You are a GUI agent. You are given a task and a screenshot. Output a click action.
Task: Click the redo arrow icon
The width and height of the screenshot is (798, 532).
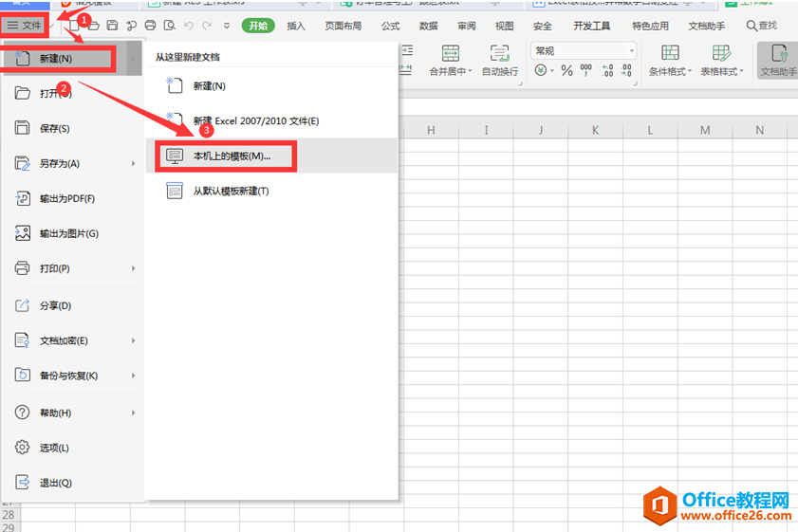coord(207,25)
